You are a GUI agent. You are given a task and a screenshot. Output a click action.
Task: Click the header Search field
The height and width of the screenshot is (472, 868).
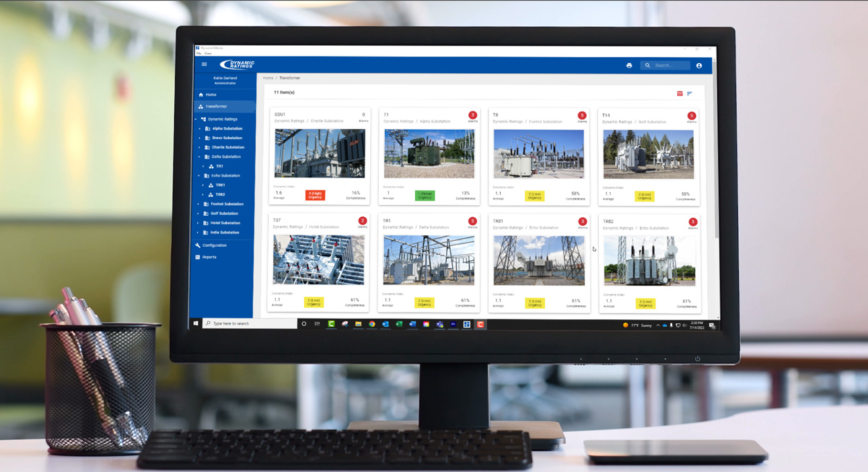[665, 65]
